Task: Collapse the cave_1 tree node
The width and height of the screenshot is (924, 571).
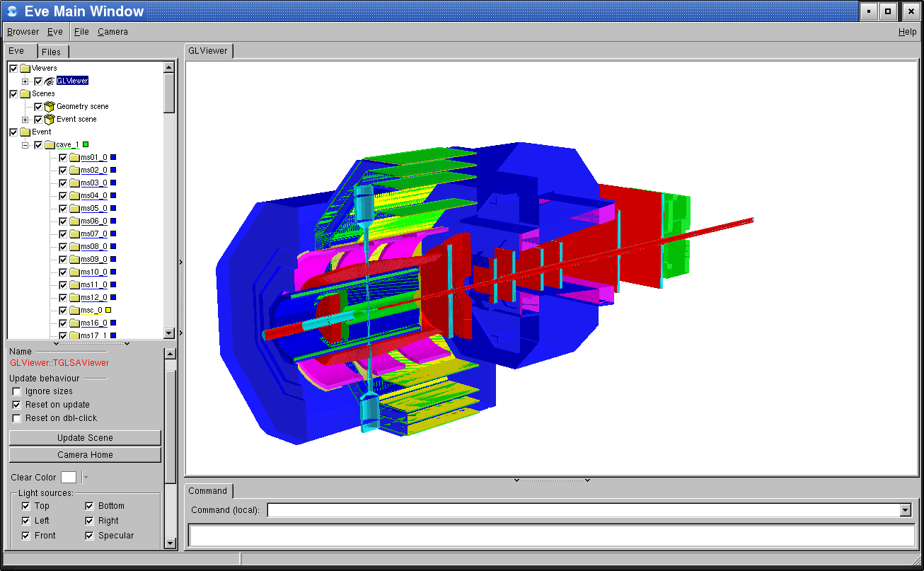Action: click(25, 144)
